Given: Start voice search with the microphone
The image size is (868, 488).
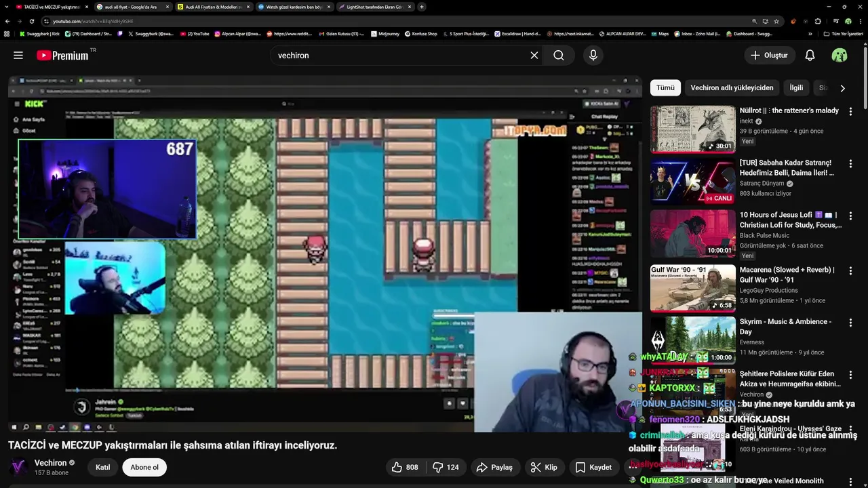Looking at the screenshot, I should [x=593, y=56].
